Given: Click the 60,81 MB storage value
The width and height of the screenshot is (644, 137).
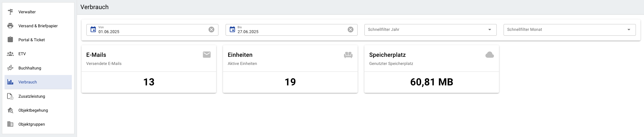Looking at the screenshot, I should tap(431, 82).
